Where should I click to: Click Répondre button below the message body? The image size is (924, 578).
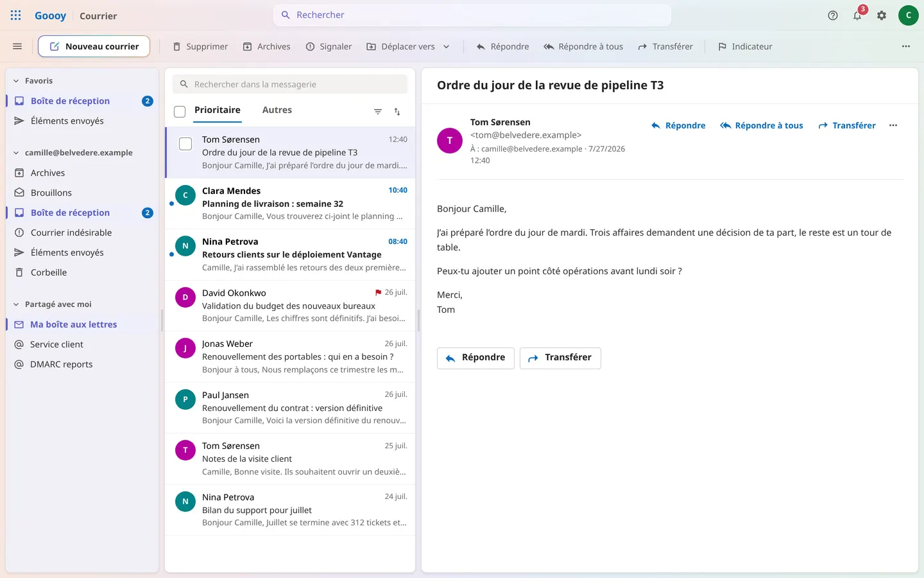(x=475, y=358)
